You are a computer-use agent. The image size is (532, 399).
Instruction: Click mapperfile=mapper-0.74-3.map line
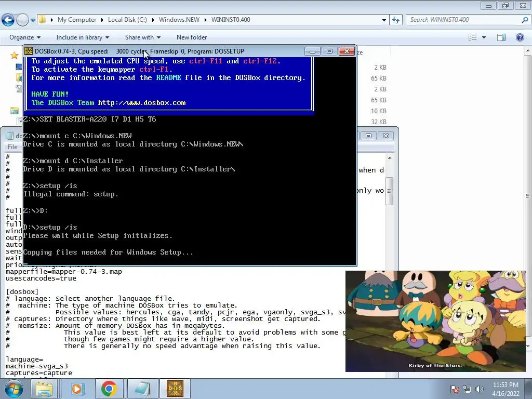coord(63,271)
